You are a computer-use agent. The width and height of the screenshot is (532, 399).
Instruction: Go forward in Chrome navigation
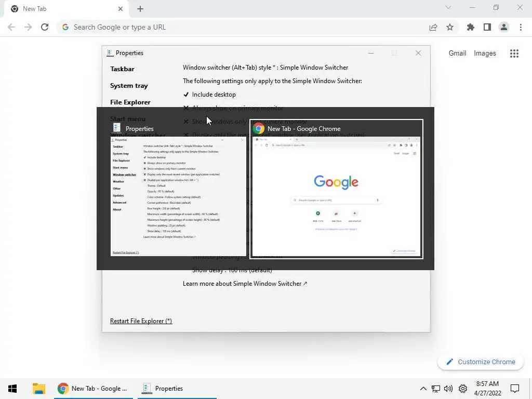tap(28, 27)
